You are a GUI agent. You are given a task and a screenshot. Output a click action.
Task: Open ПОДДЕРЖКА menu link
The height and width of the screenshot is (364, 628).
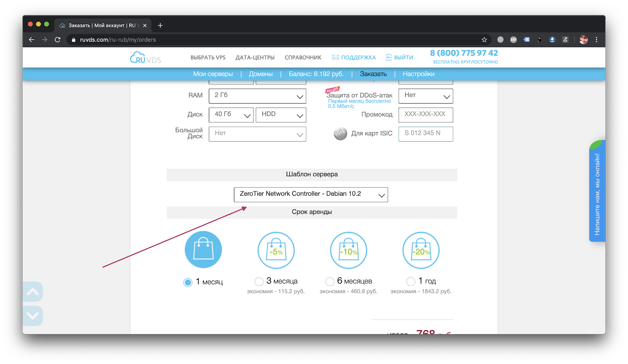click(354, 58)
